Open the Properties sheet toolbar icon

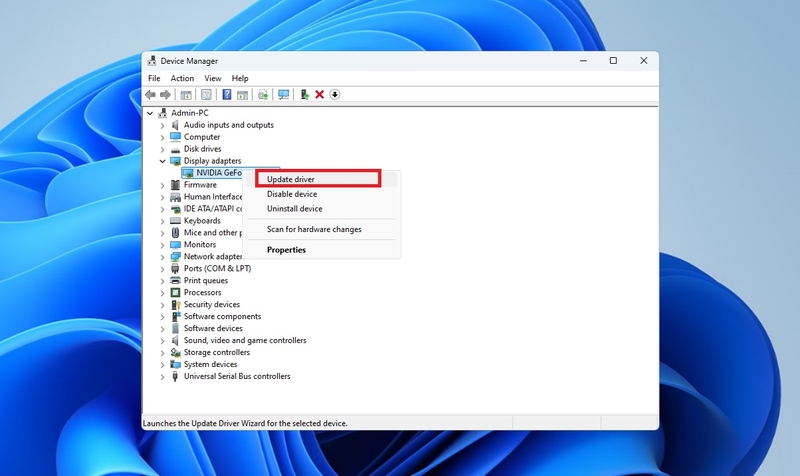pos(206,95)
